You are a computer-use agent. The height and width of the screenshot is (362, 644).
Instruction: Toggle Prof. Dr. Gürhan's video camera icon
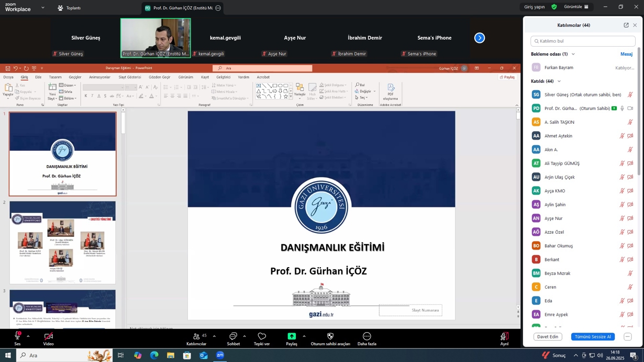[x=630, y=108]
